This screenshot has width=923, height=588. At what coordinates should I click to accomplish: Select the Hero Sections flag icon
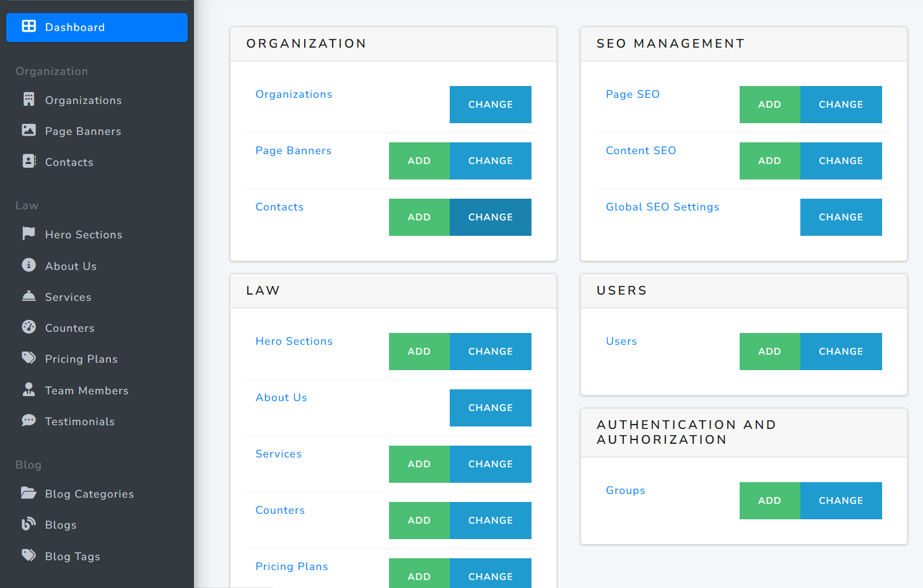28,234
